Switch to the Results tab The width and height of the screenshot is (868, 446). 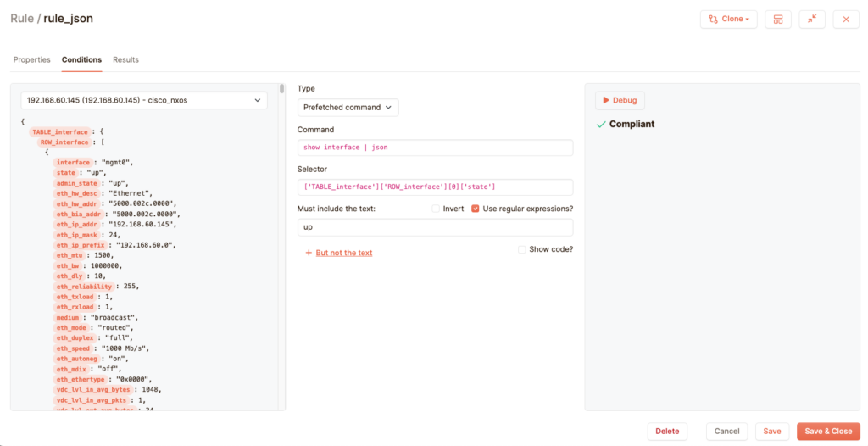pos(125,60)
